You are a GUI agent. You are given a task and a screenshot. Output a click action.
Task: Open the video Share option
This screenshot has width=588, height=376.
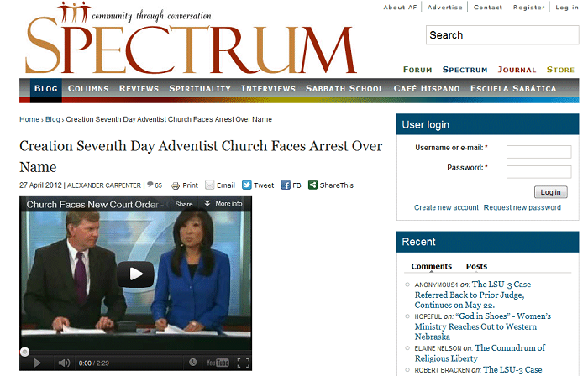pos(184,204)
